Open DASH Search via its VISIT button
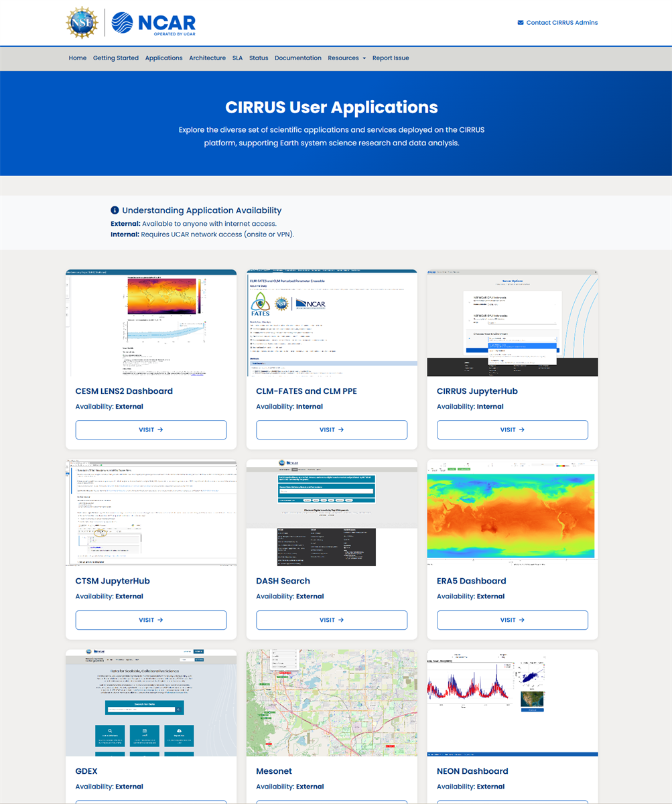The width and height of the screenshot is (672, 804). [332, 620]
